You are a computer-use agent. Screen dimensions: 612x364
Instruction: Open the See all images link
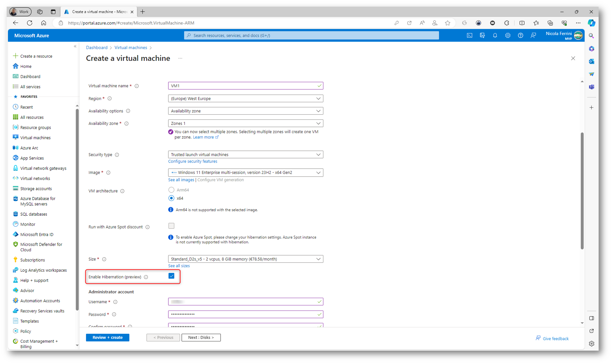click(x=181, y=180)
